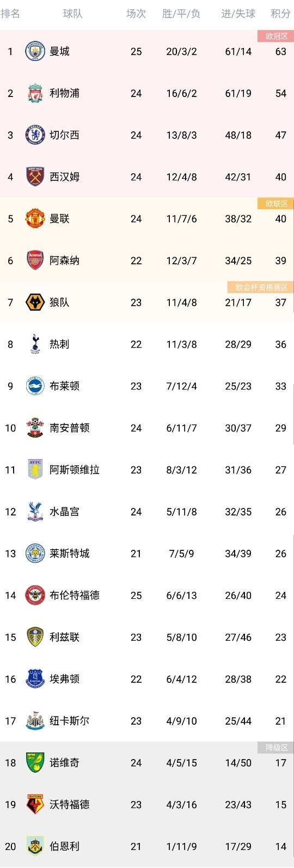Click the Arsenal club crest

35,260
